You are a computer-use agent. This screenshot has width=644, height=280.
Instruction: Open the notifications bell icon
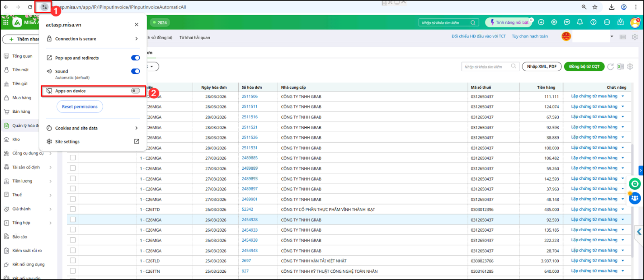[580, 22]
